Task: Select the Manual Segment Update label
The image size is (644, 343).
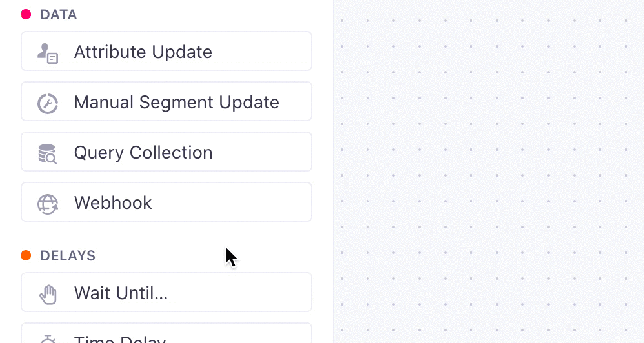Action: [x=176, y=103]
